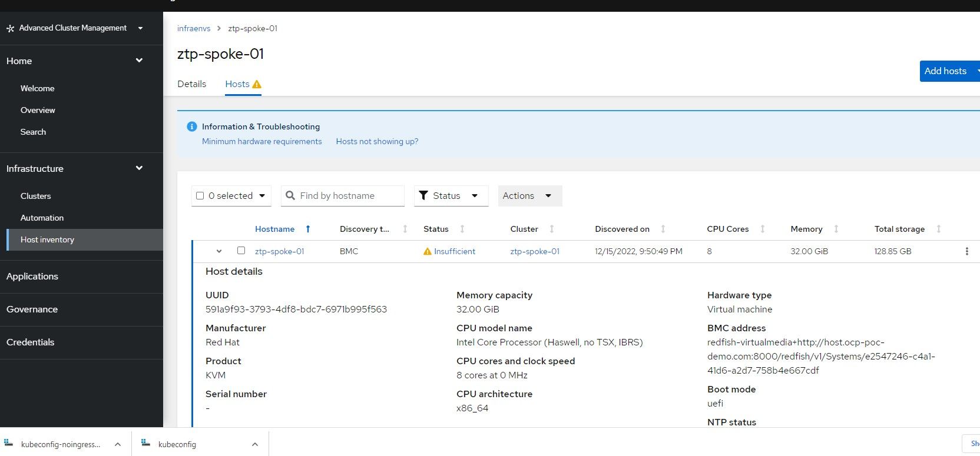Open Minimum hardware requirements link
Viewport: 980px width, 456px height.
click(x=262, y=141)
